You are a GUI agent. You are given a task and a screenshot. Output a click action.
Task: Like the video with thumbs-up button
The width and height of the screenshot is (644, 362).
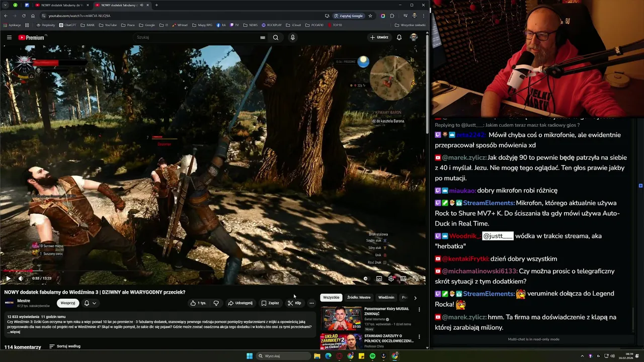(198, 303)
